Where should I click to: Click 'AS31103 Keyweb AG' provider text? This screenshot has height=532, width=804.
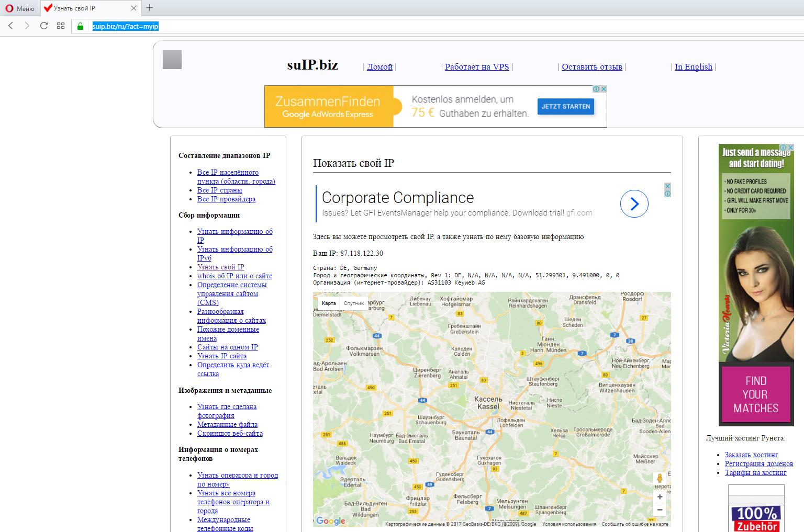pyautogui.click(x=456, y=282)
